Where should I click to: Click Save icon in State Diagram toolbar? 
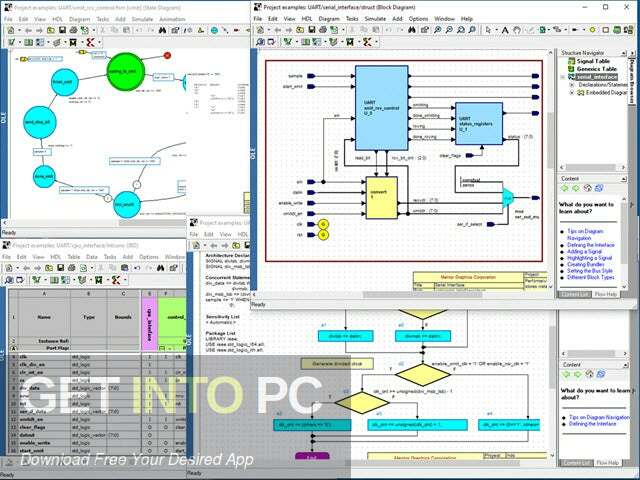62,30
